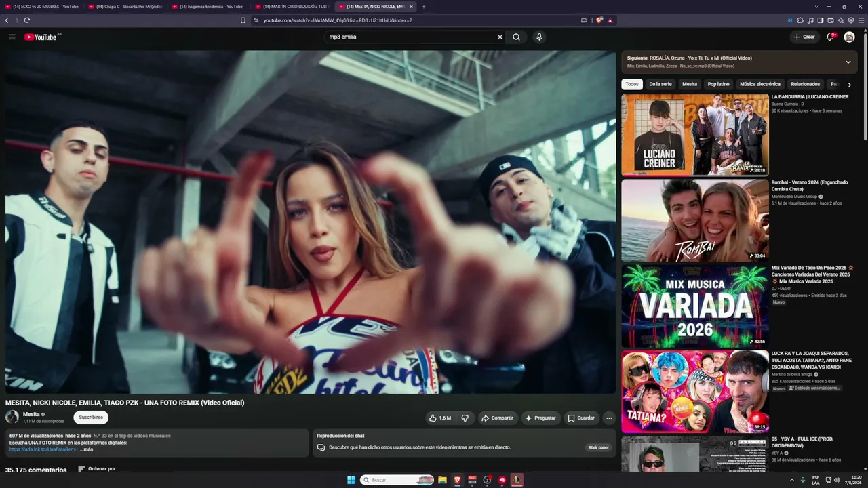The width and height of the screenshot is (868, 488).
Task: Switch to 'MARTÍN CIRIO LIQUIDÓ' browser tab
Action: [292, 7]
